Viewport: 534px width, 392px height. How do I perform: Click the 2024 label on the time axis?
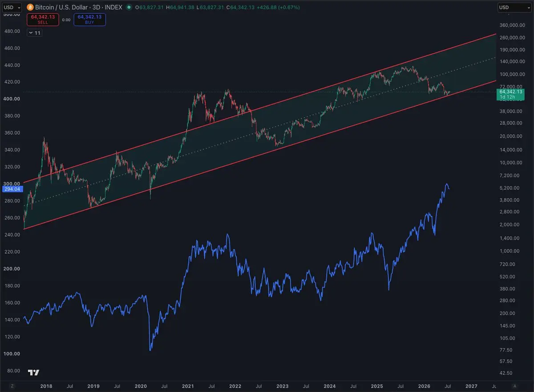coord(329,386)
